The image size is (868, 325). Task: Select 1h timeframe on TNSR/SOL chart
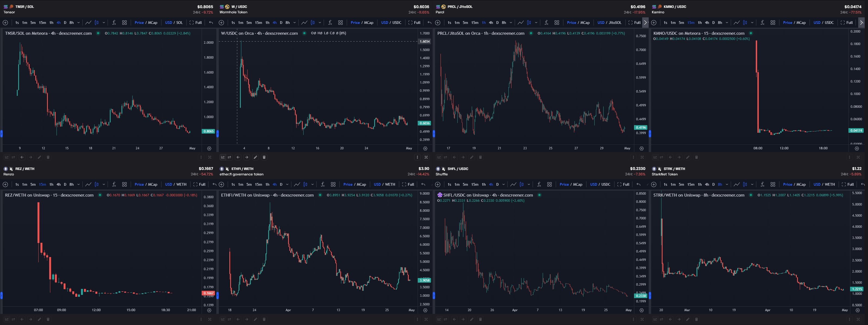pos(51,23)
